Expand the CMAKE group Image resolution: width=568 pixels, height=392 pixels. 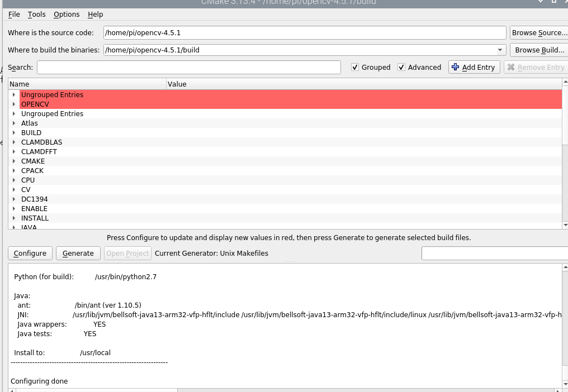(14, 161)
